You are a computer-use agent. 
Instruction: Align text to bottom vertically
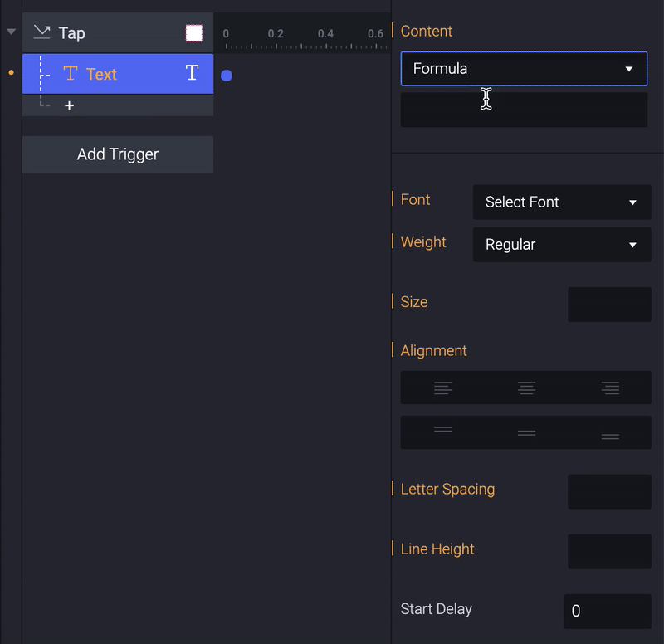click(610, 436)
